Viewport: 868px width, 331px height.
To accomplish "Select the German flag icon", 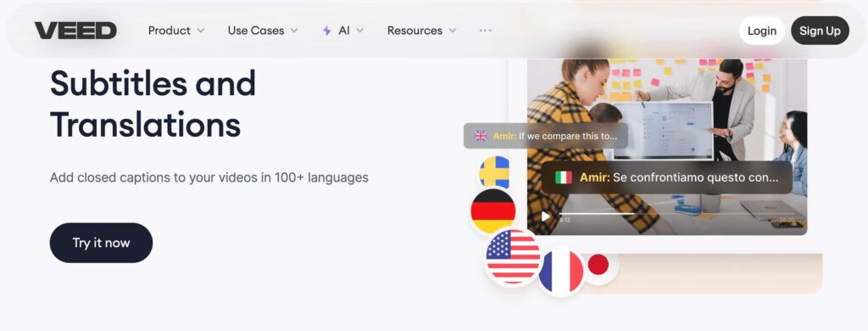I will [493, 211].
